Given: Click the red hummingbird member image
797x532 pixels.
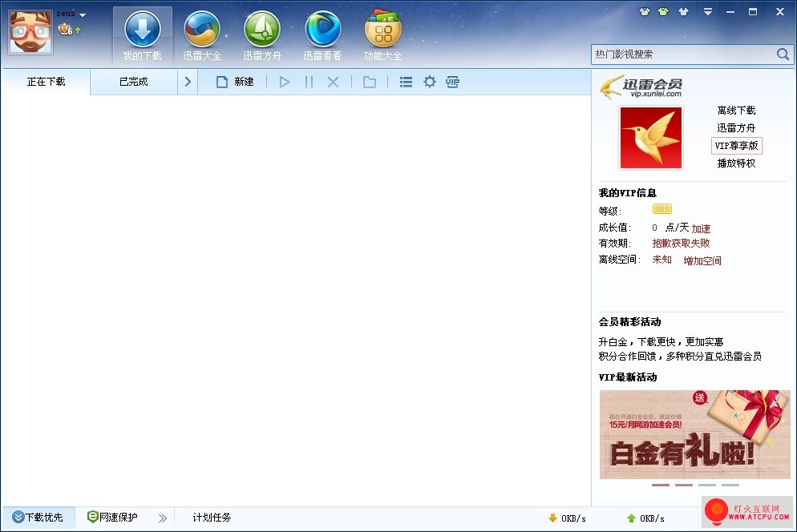Looking at the screenshot, I should [651, 138].
